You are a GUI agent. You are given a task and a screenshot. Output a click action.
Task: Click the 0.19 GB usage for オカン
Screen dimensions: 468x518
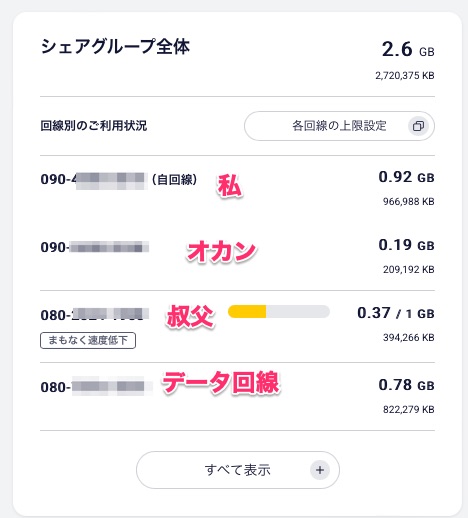[x=406, y=245]
